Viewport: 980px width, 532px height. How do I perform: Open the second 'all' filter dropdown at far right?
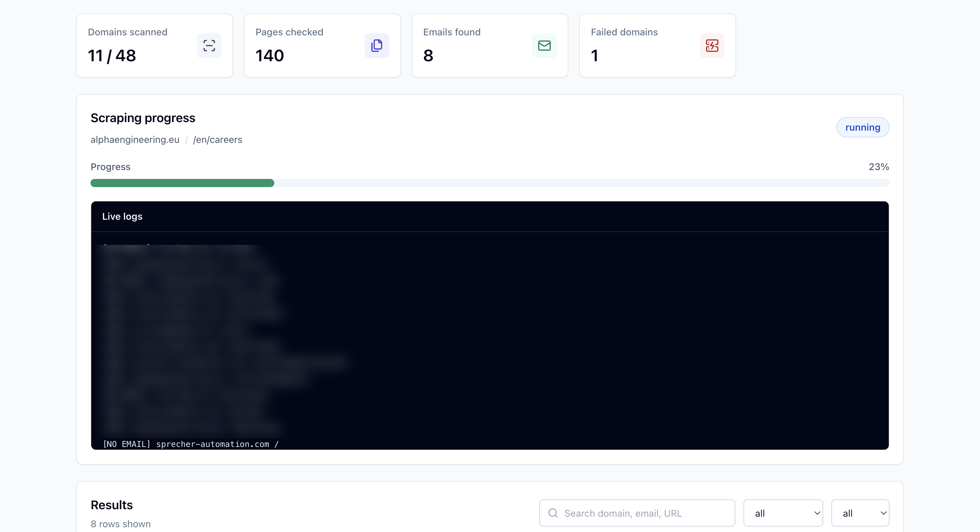coord(860,513)
